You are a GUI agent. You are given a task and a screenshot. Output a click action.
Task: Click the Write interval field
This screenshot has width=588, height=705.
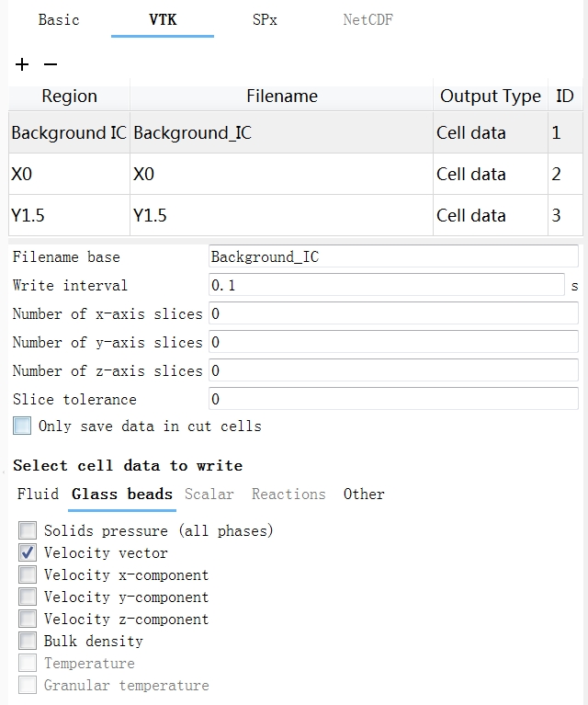386,286
